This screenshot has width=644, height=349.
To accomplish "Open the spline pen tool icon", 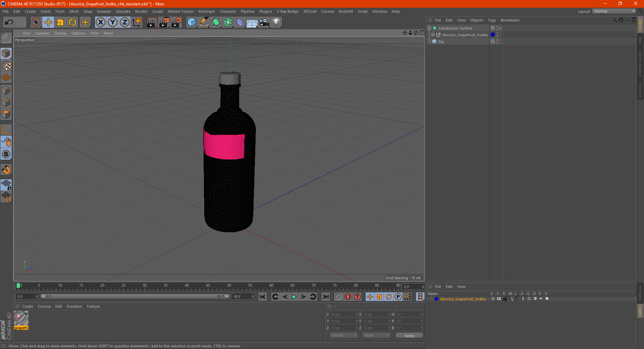I will pyautogui.click(x=204, y=22).
